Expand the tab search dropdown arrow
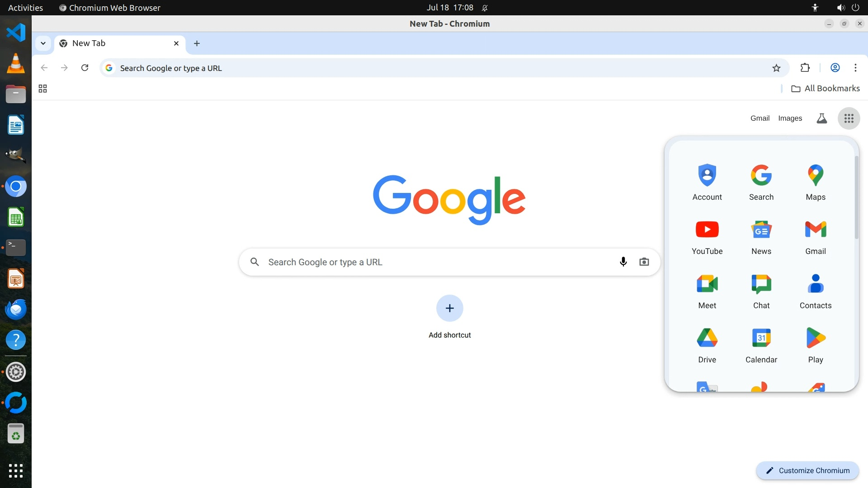The image size is (868, 488). point(43,43)
